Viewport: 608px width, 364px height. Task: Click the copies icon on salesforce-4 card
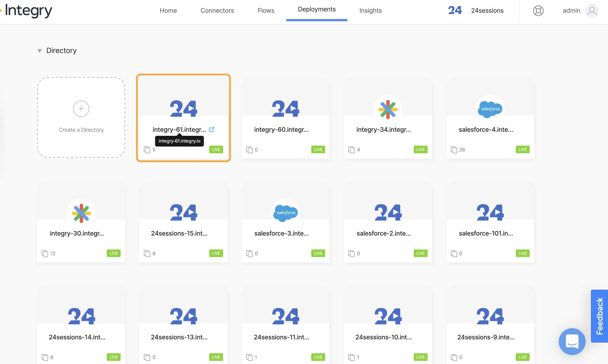[x=454, y=150]
